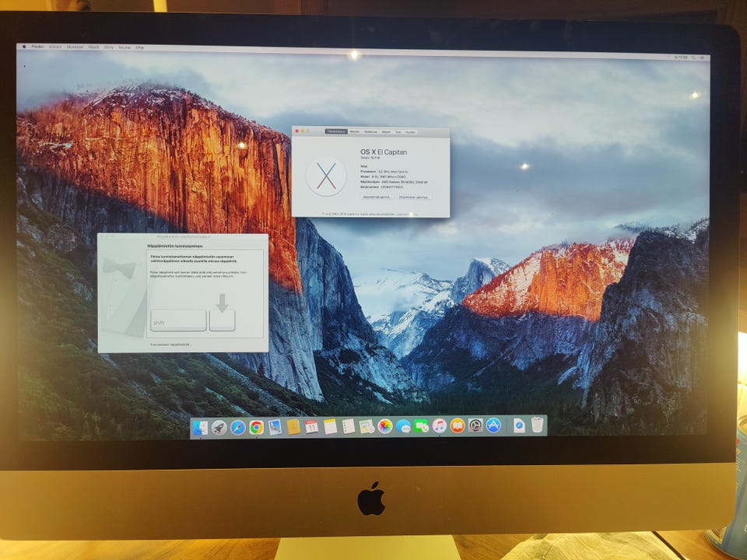This screenshot has width=747, height=560.
Task: Switch to the Tuki tab
Action: [x=398, y=132]
